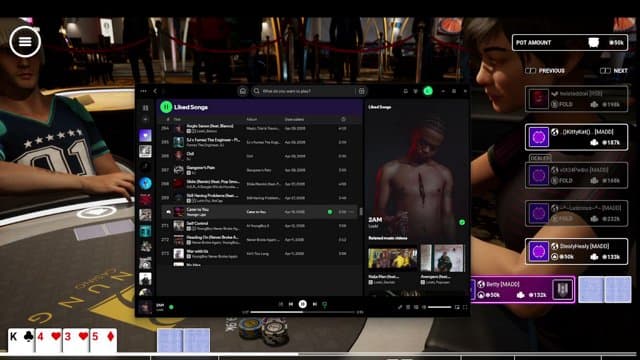Go back with Spotify's back arrow
The height and width of the screenshot is (360, 640).
155,91
